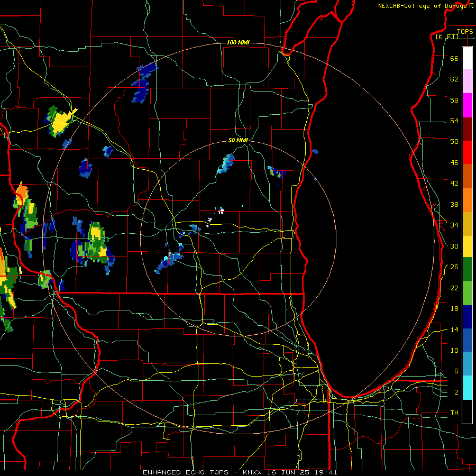Click legend value 18
This screenshot has width=476, height=476.
click(454, 309)
